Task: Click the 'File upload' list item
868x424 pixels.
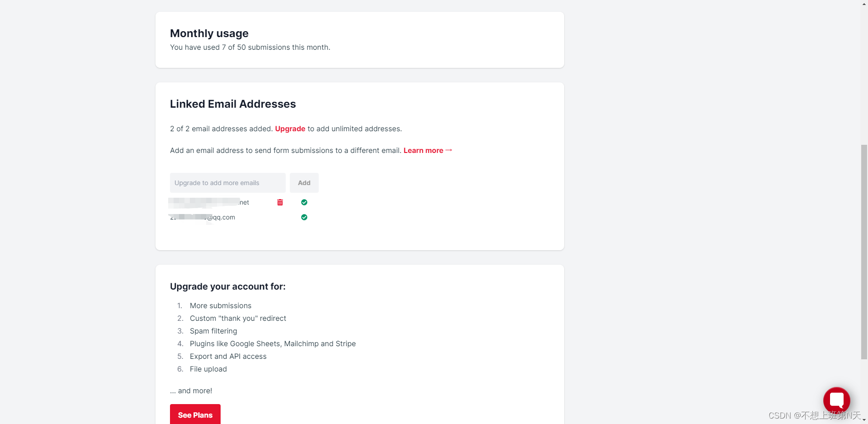Action: [208, 369]
